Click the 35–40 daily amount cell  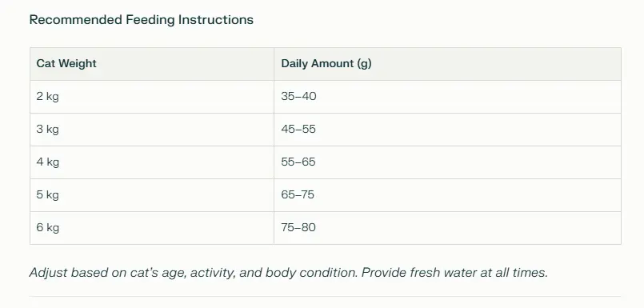[x=448, y=97]
